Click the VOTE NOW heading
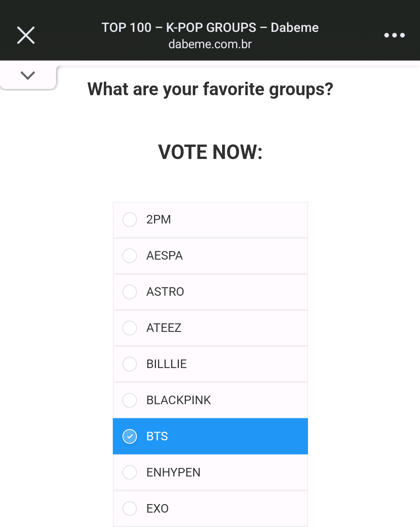 [x=210, y=152]
